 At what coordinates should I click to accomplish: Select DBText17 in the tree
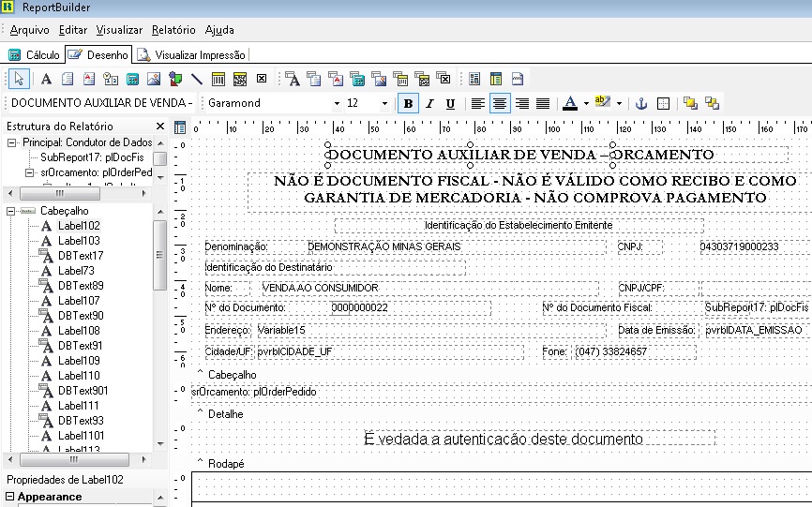81,256
